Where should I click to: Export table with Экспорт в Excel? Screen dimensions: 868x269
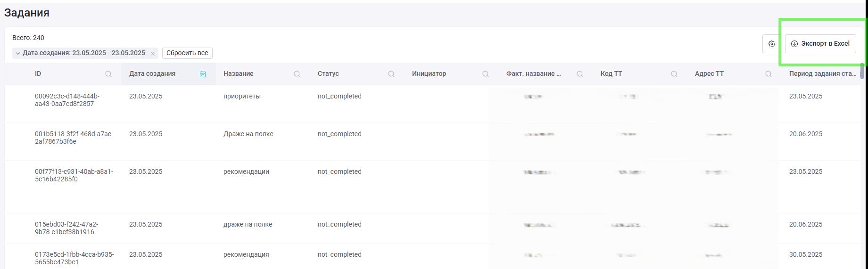coord(820,44)
